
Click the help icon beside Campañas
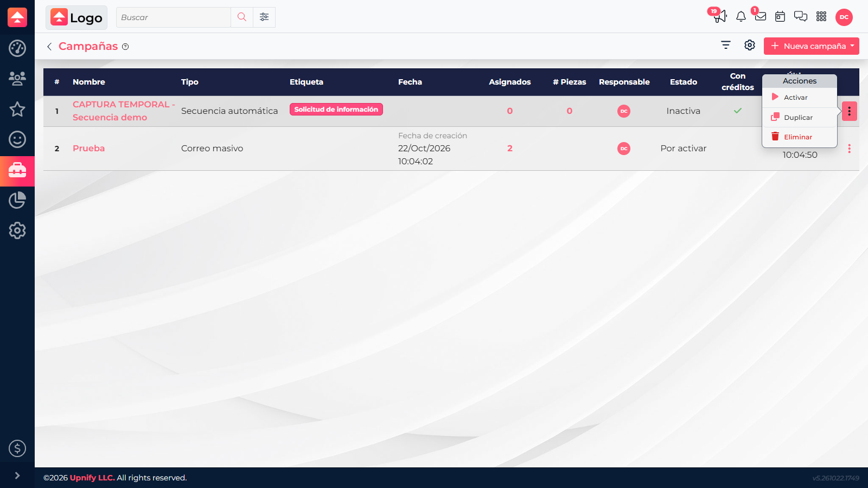125,47
